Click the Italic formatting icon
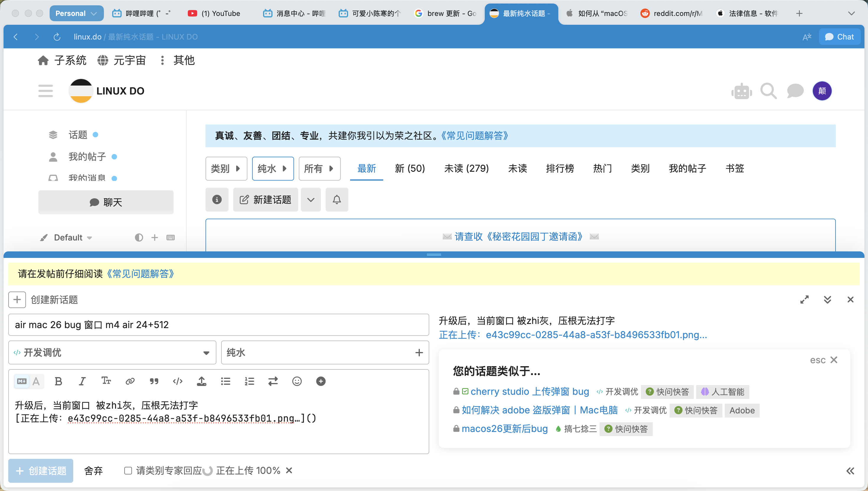The height and width of the screenshot is (491, 868). click(82, 382)
